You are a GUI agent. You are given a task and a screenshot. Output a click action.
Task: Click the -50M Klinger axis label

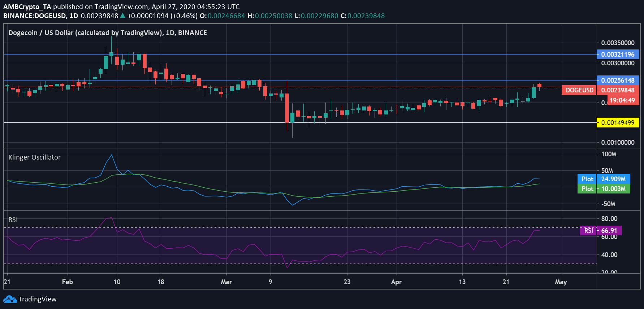pos(608,204)
